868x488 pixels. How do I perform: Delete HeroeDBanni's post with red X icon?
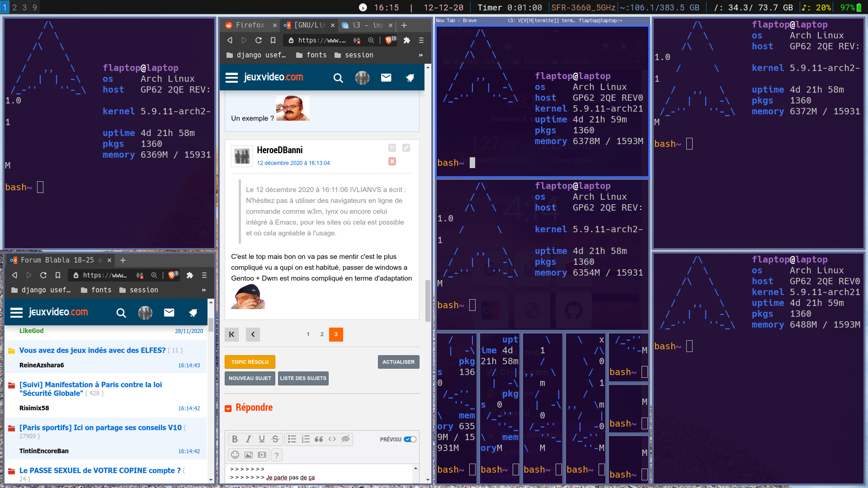392,161
